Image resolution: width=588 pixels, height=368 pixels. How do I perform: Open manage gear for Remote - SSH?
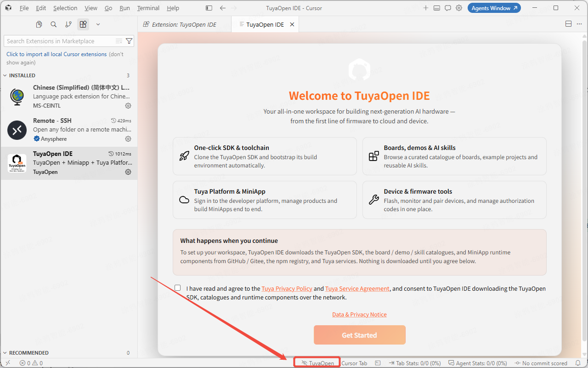[128, 139]
